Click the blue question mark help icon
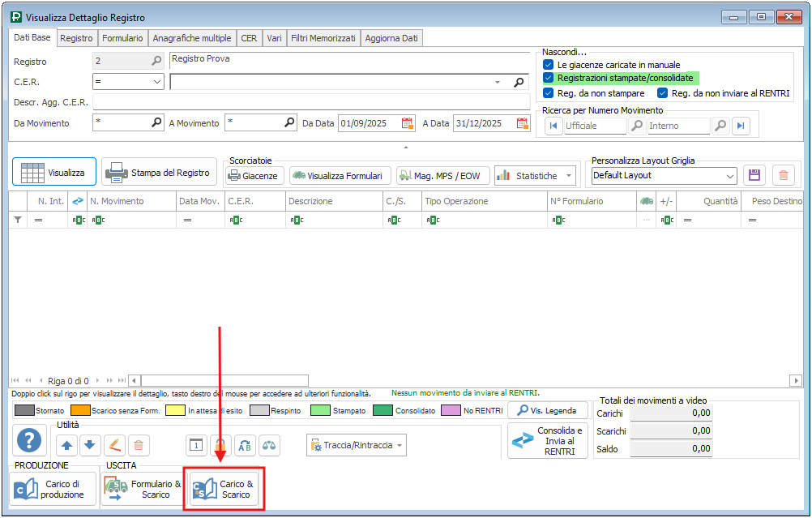Image resolution: width=812 pixels, height=518 pixels. [29, 442]
